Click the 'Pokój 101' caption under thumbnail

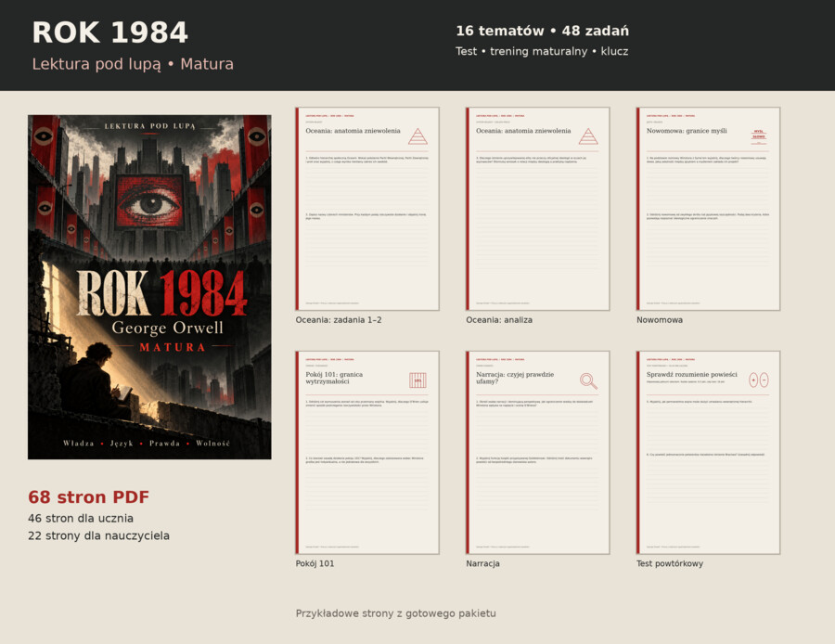coord(315,563)
